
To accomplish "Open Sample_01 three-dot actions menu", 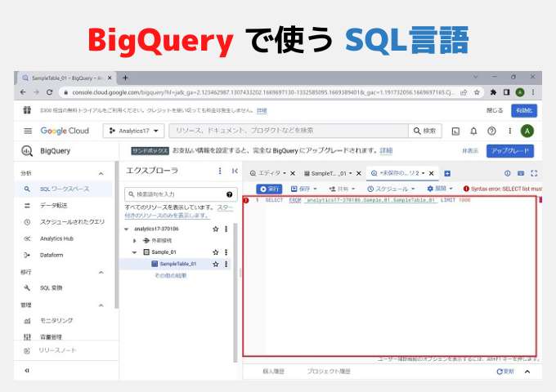I will click(x=226, y=252).
